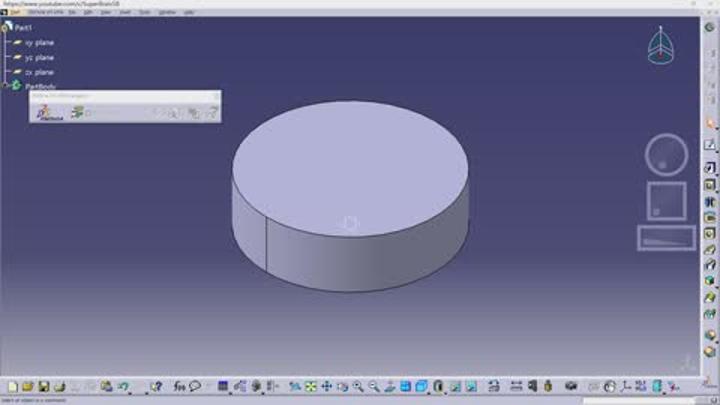Open the Tools menu
Image resolution: width=720 pixels, height=405 pixels.
pos(145,12)
